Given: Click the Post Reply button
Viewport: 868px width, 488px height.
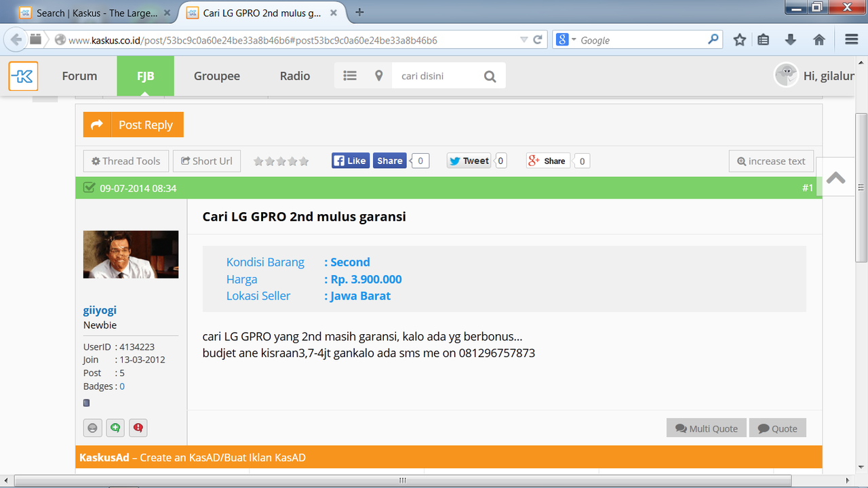Looking at the screenshot, I should 134,125.
